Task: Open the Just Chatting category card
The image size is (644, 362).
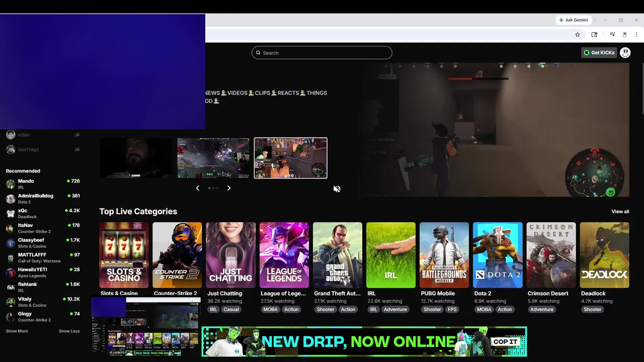Action: point(231,255)
